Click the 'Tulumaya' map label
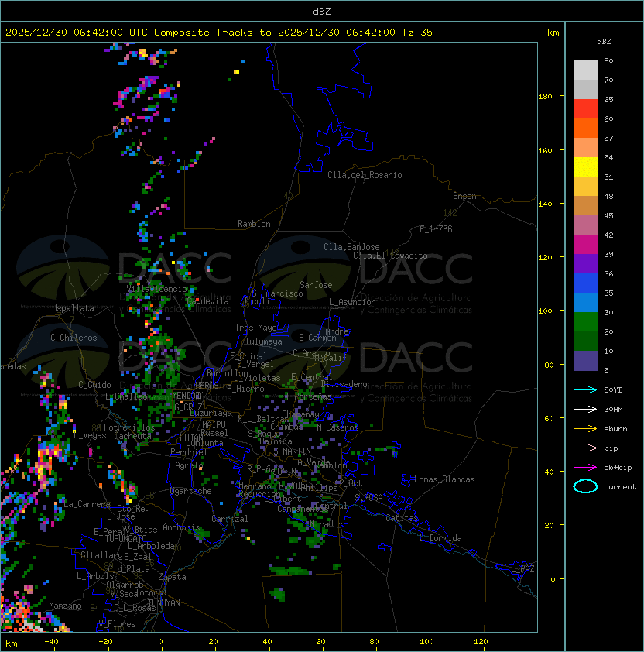644x652 pixels. click(264, 341)
